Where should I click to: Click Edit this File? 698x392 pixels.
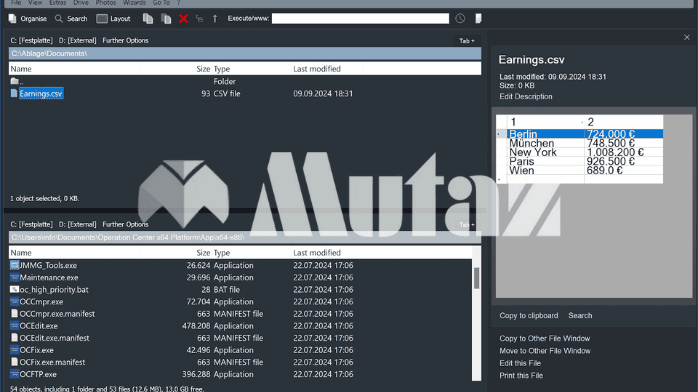coord(520,363)
